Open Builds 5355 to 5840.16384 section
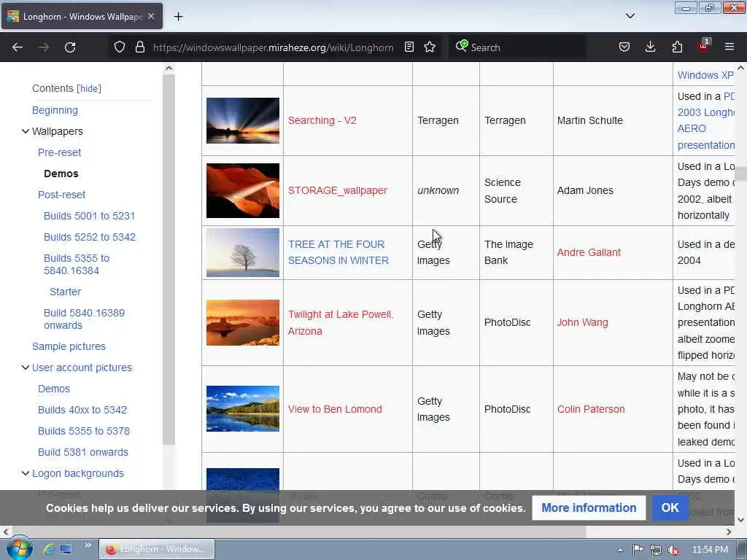Viewport: 747px width, 560px height. coord(77,264)
